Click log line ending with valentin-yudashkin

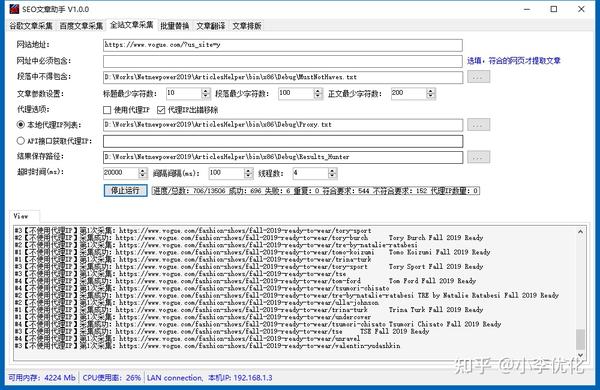(207, 346)
